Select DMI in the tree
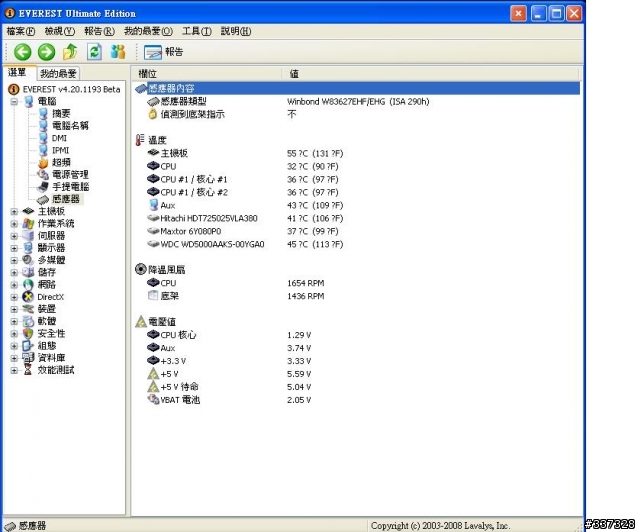Viewport: 640px width, 532px height. tap(59, 138)
